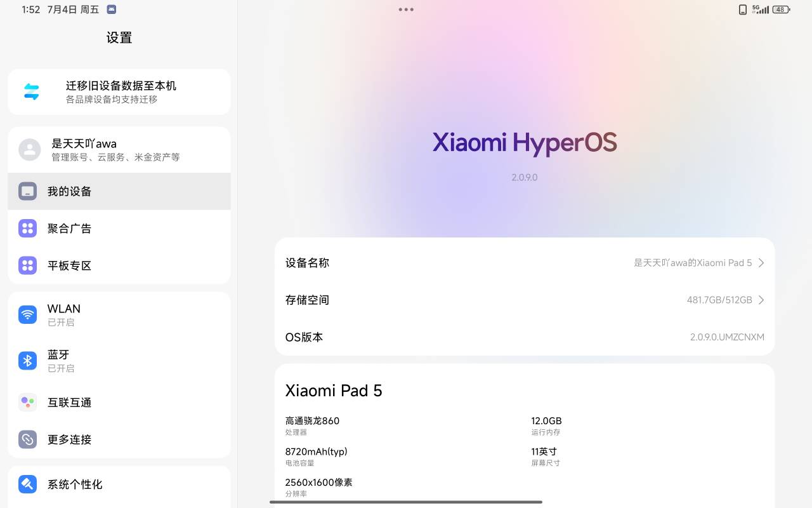Open 迁移旧设备数据至本机 entry
The height and width of the screenshot is (508, 812).
pos(119,92)
